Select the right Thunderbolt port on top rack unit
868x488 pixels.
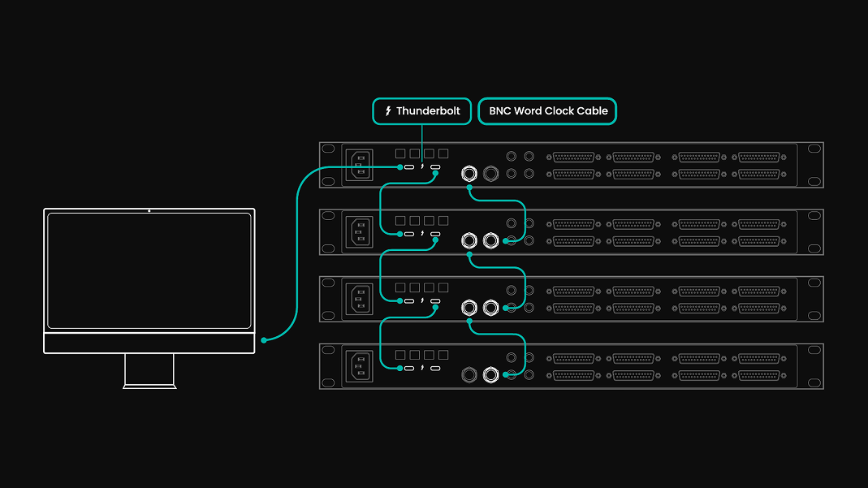(x=436, y=167)
